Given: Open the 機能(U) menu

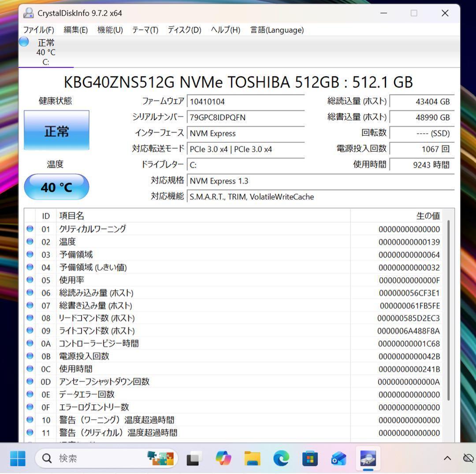Looking at the screenshot, I should click(x=109, y=30).
